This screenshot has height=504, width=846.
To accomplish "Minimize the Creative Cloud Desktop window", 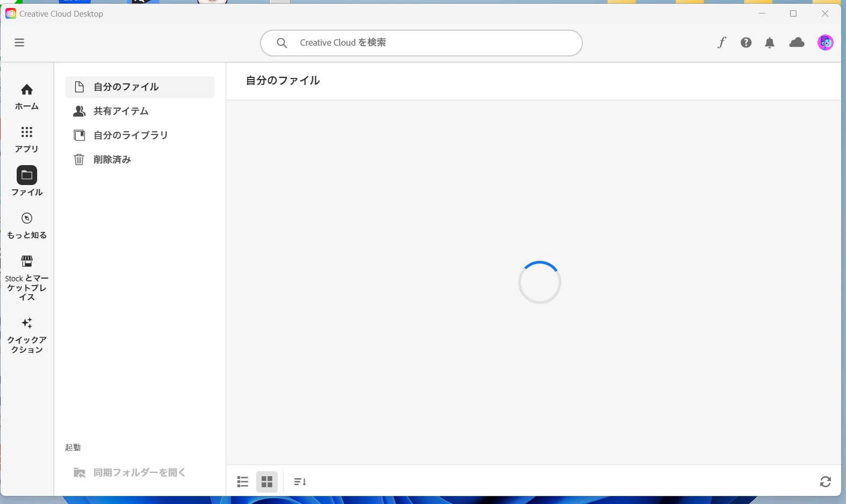I will tap(762, 13).
